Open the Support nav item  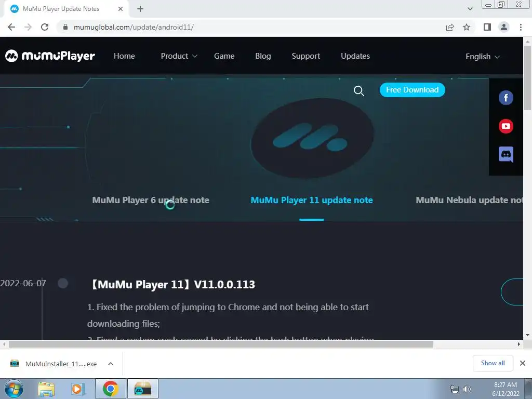305,56
